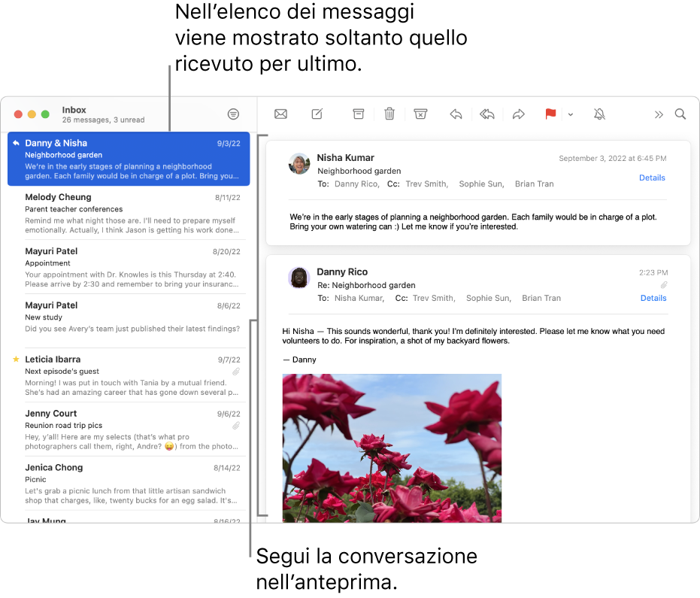Minimize the Mail window with the yellow button
Viewport: 700px width, 598px height.
click(x=32, y=114)
